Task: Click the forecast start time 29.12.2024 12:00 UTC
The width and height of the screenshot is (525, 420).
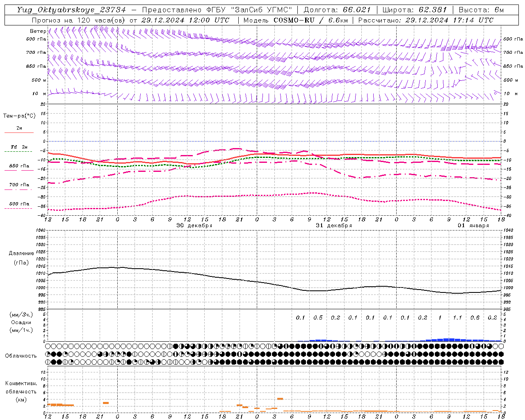Action: [x=185, y=20]
